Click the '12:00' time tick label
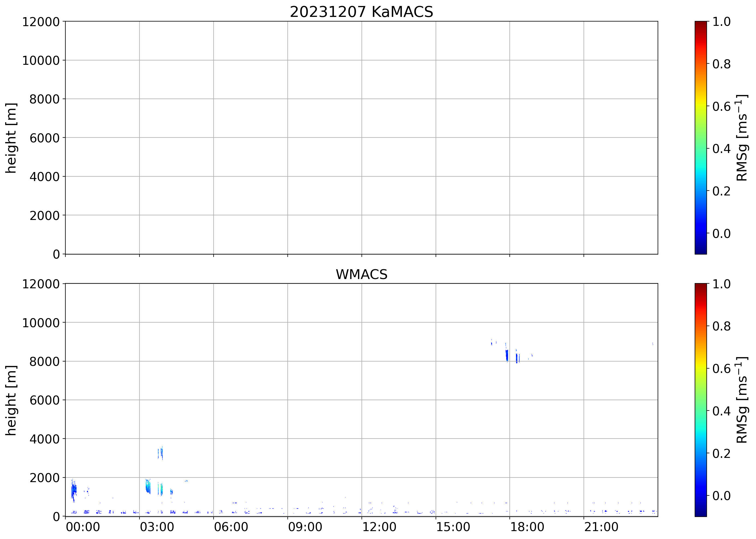 [x=379, y=527]
